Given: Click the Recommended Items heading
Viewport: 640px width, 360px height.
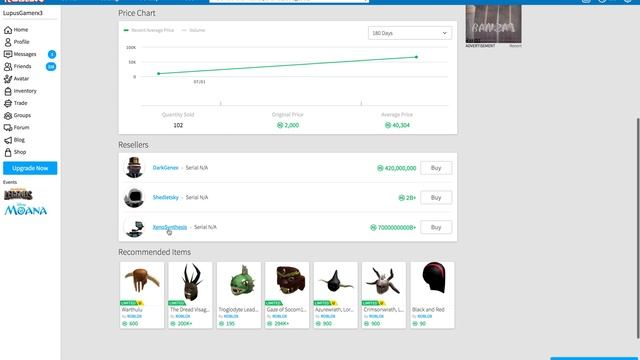Looking at the screenshot, I should tap(155, 252).
